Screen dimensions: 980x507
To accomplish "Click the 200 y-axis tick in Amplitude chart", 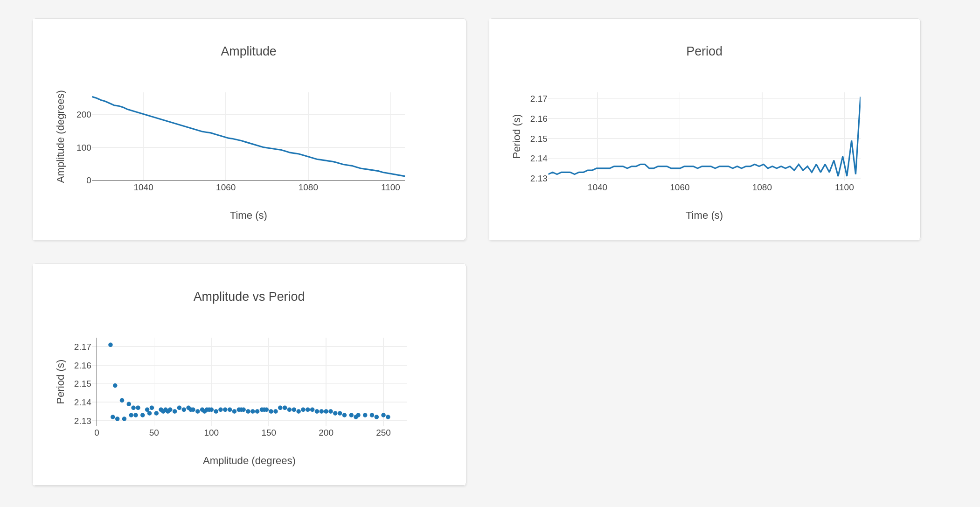I will point(84,115).
